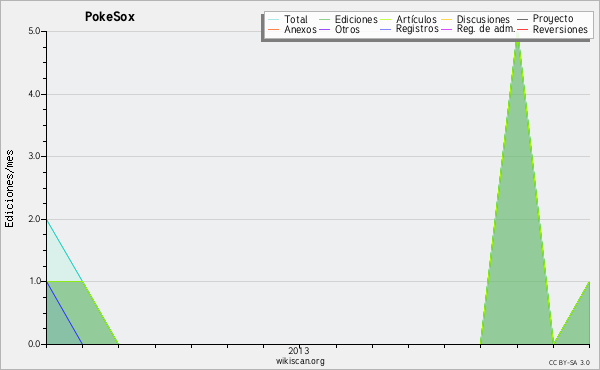Viewport: 600px width, 370px height.
Task: Click the tall green peak reaching 5.0
Action: point(517,191)
